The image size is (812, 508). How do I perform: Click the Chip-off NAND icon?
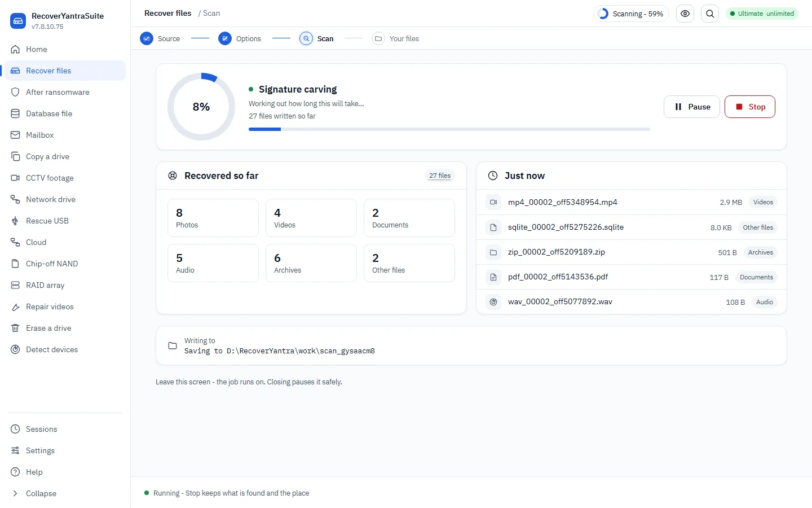click(x=15, y=264)
